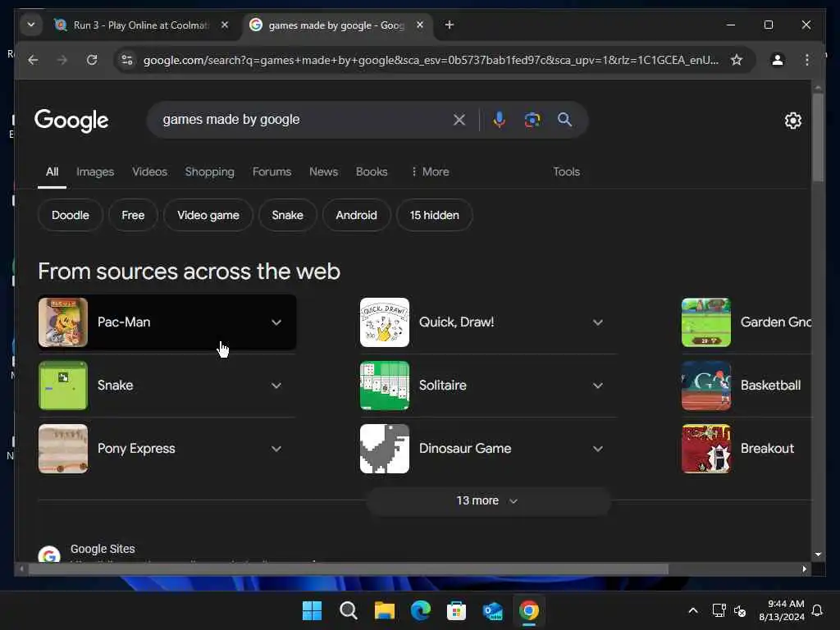This screenshot has width=840, height=630.
Task: Open Shopping results tab
Action: [209, 172]
